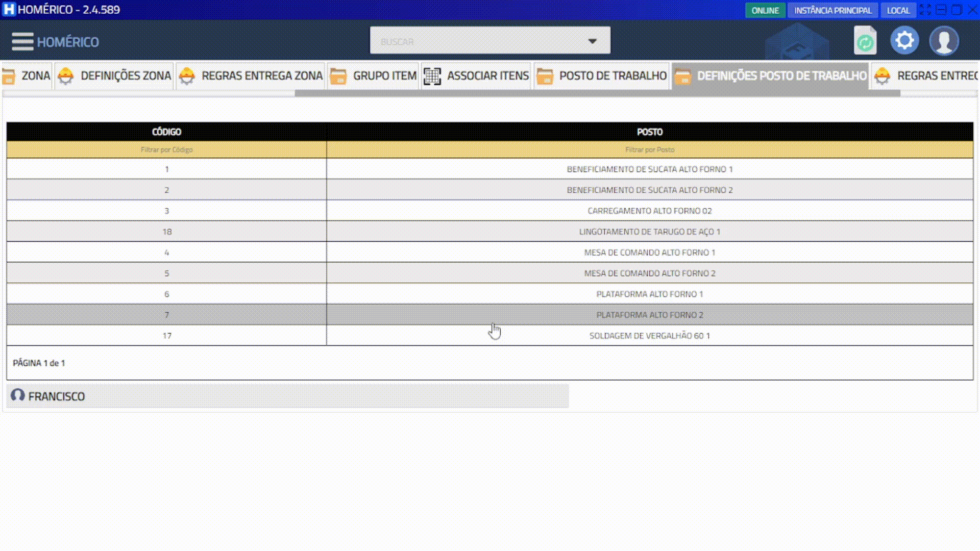980x551 pixels.
Task: Click the folder icon on Grupo Item tab
Action: [x=338, y=76]
